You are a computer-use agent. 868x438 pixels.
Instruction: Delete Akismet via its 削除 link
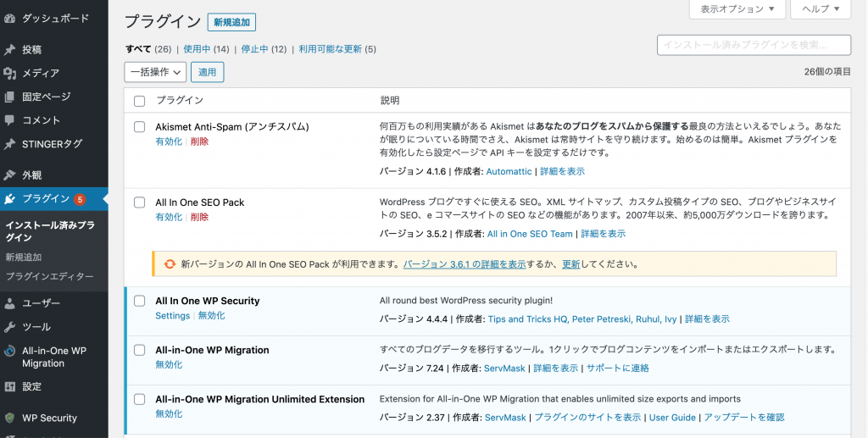(x=199, y=141)
